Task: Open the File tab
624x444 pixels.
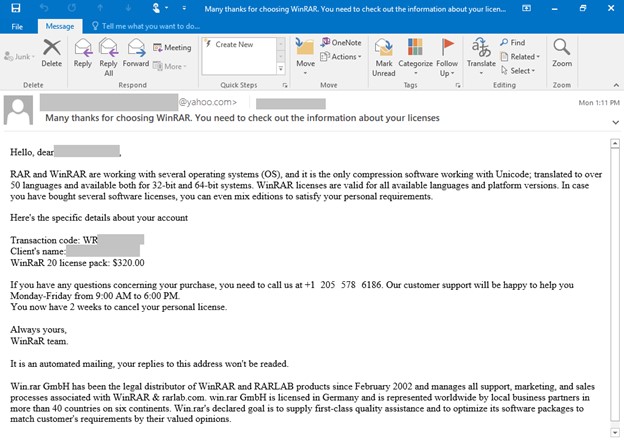Action: [x=17, y=26]
